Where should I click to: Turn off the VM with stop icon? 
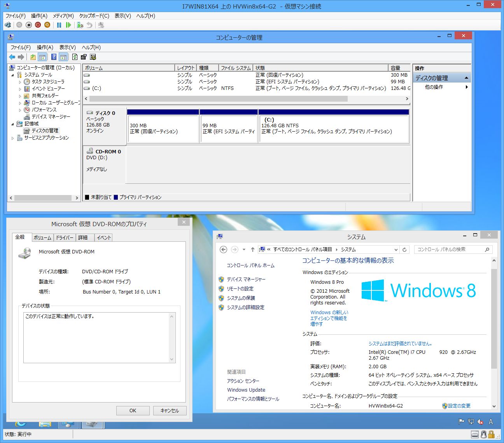[x=28, y=25]
